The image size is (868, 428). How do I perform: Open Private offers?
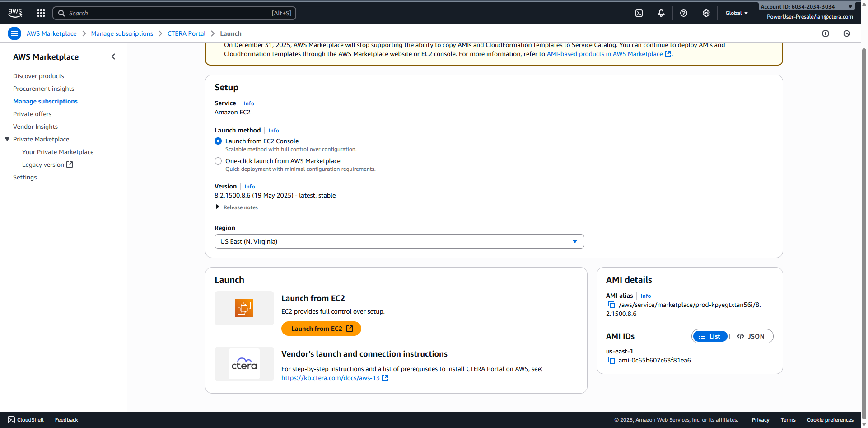(32, 114)
